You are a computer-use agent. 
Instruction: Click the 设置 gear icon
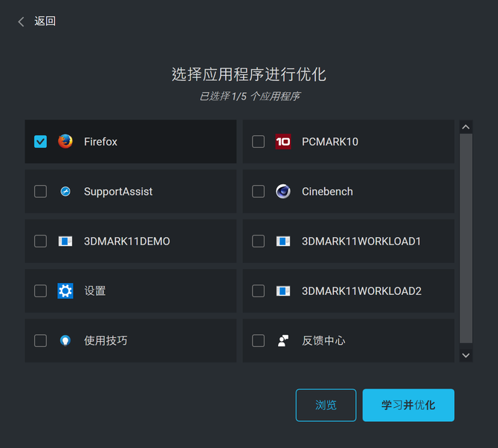point(65,290)
